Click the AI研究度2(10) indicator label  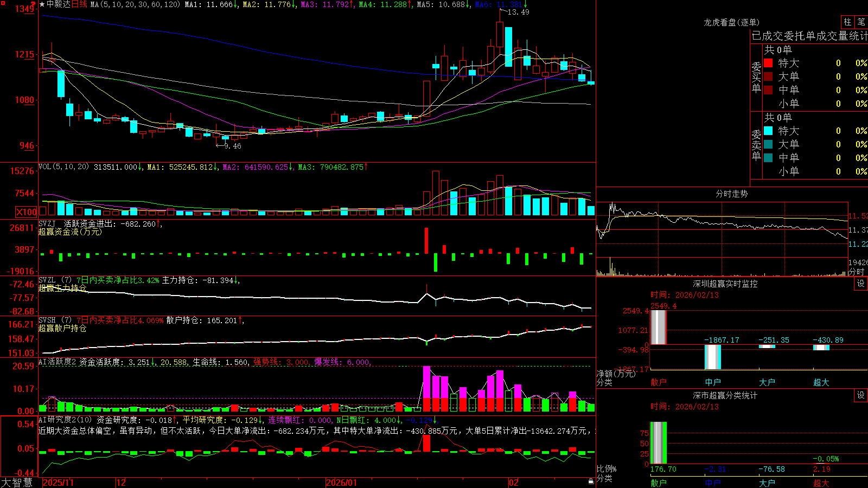coord(65,420)
